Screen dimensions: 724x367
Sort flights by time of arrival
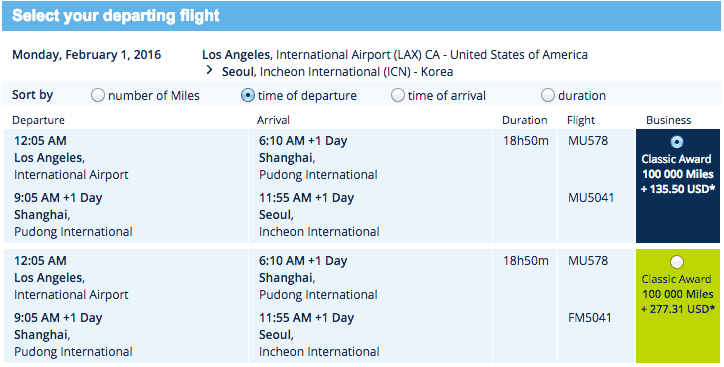pyautogui.click(x=398, y=96)
